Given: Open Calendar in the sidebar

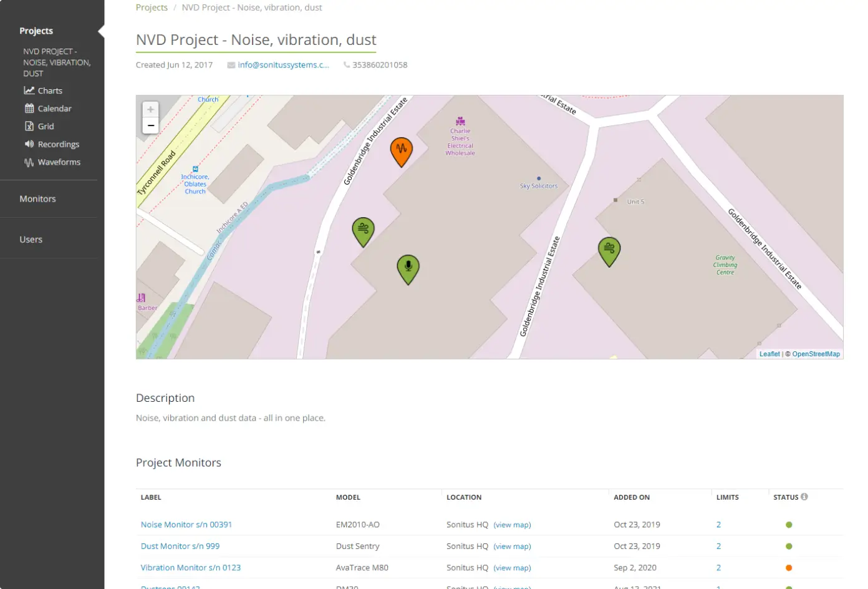Looking at the screenshot, I should 55,109.
